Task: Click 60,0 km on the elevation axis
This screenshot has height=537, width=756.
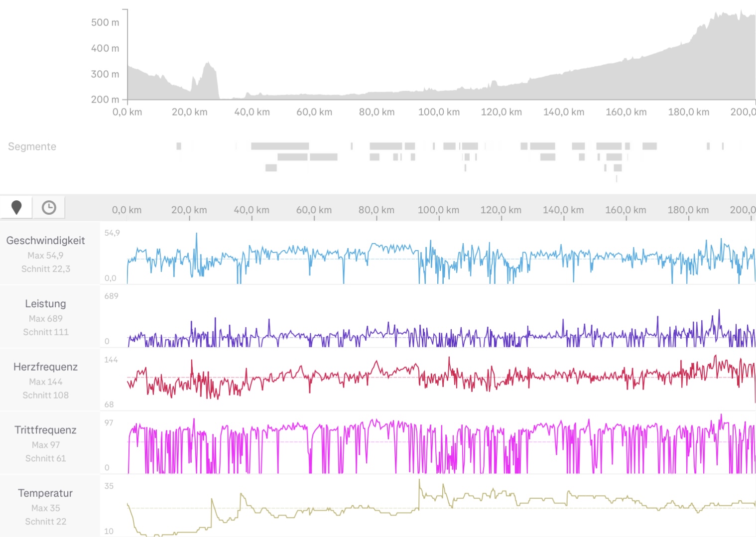Action: (x=314, y=112)
